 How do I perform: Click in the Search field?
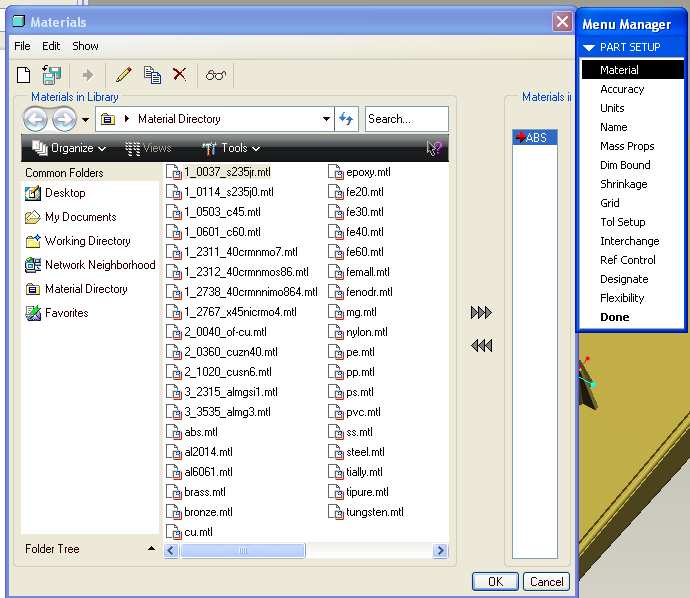click(407, 119)
